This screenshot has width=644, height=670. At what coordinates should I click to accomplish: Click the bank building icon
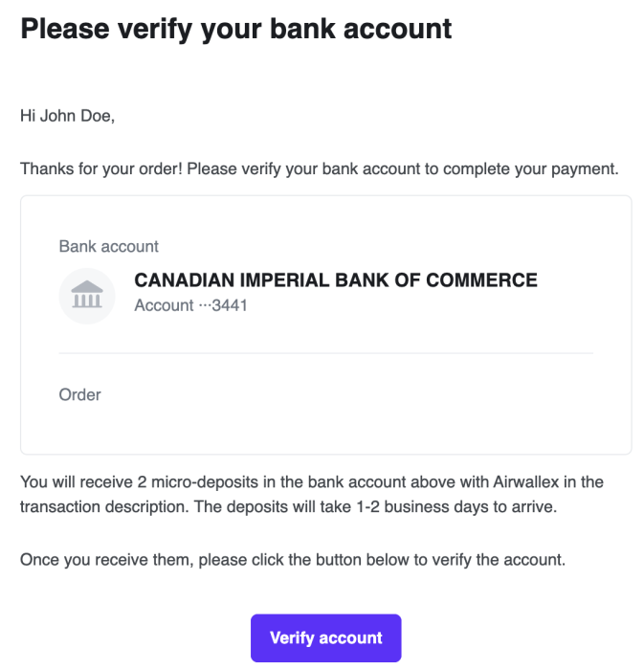coord(87,296)
